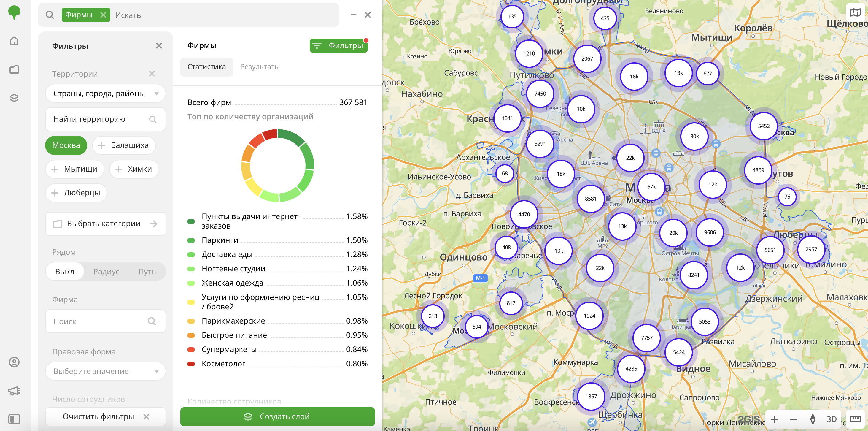Screen dimensions: 868x431
Task: Open the home icon in sidebar
Action: tap(14, 41)
